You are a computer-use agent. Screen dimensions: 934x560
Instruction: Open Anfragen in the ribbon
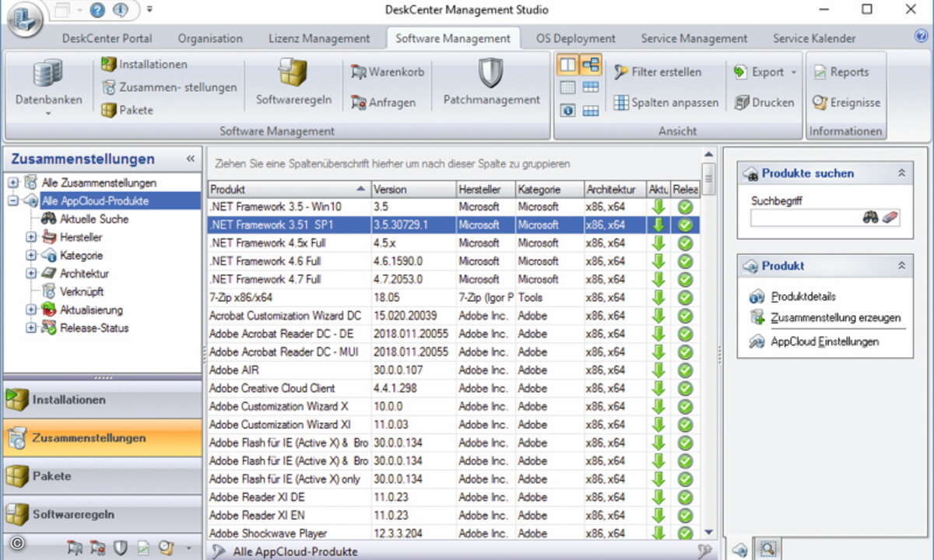coord(383,102)
